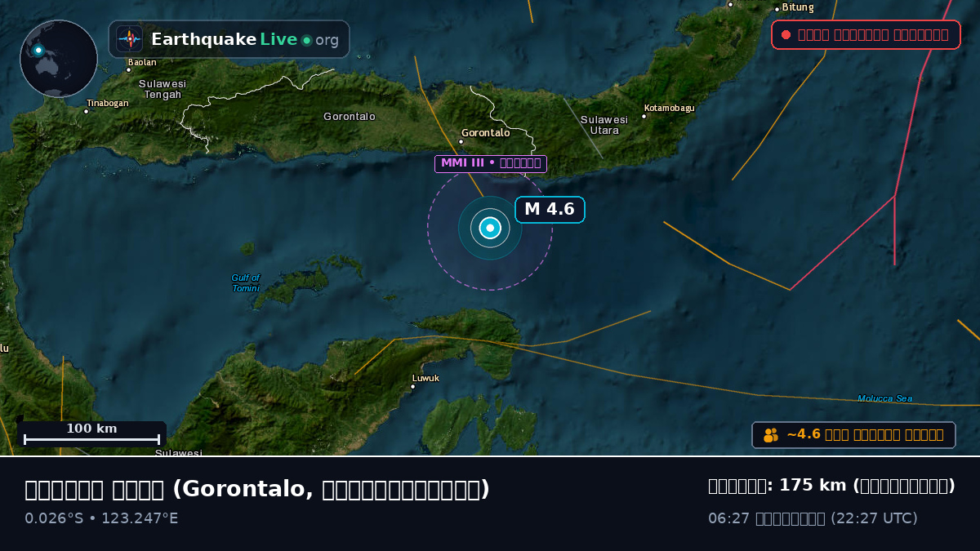Click the ~4.6 population estimate text
The height and width of the screenshot is (551, 980).
click(865, 435)
